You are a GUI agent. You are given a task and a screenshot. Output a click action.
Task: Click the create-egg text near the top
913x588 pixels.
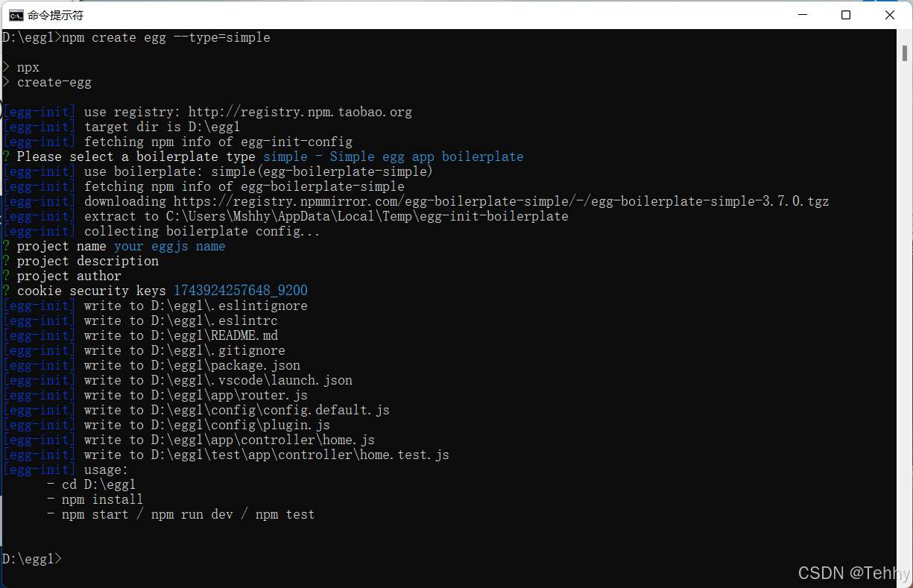[53, 82]
